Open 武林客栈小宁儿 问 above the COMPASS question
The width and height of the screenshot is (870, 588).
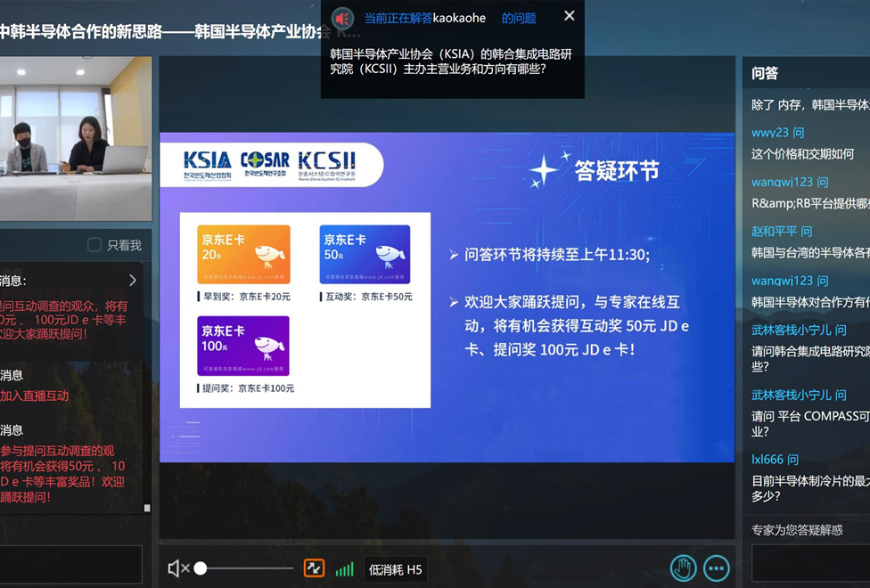799,395
